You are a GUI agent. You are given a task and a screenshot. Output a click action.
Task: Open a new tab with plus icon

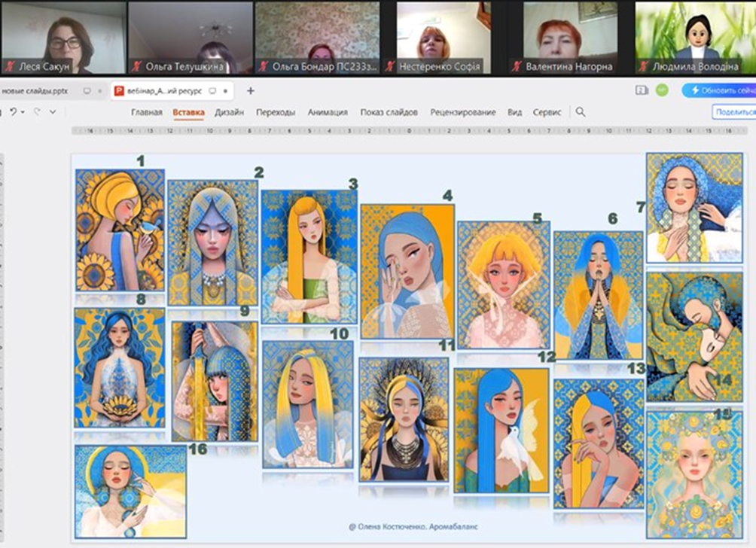pos(251,91)
